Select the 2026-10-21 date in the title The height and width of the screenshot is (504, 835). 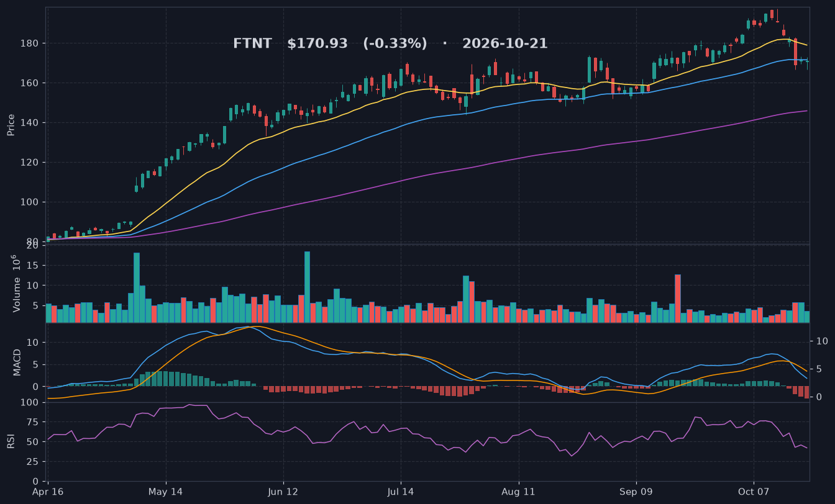(x=505, y=43)
